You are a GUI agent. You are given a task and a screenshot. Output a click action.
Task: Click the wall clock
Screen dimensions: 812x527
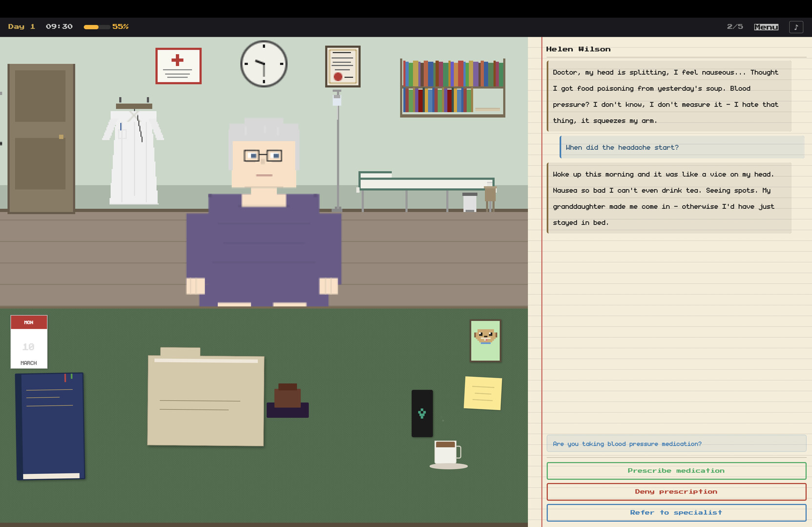pyautogui.click(x=263, y=63)
